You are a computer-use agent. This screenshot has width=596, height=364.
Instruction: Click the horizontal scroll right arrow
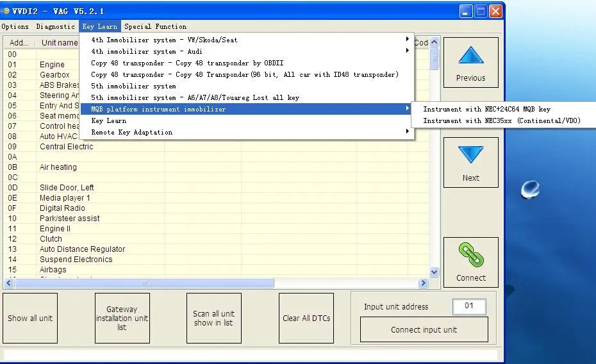pyautogui.click(x=423, y=283)
